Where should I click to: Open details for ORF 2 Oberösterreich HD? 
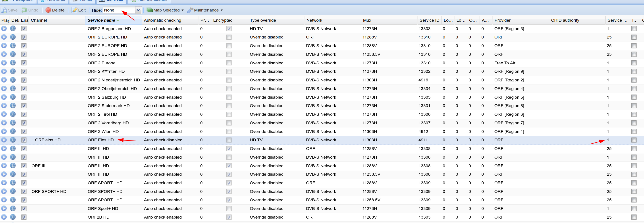[x=13, y=88]
